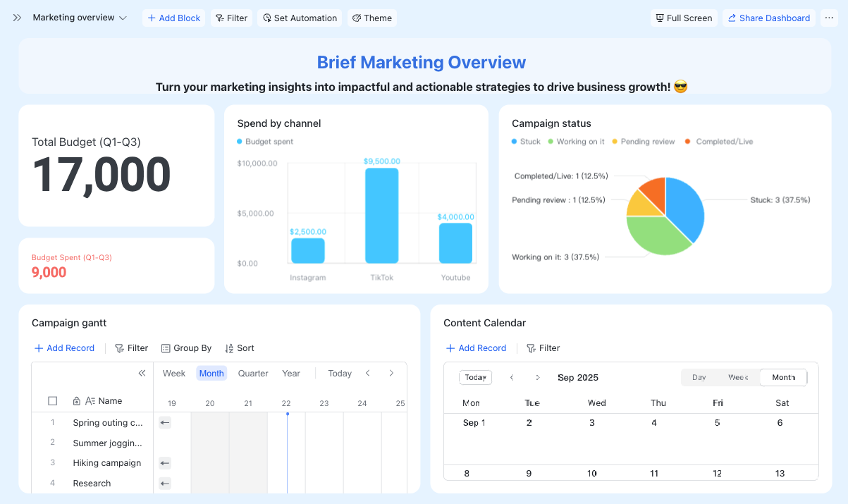This screenshot has width=848, height=504.
Task: Open the Sort options in Campaign gantt
Action: point(240,348)
